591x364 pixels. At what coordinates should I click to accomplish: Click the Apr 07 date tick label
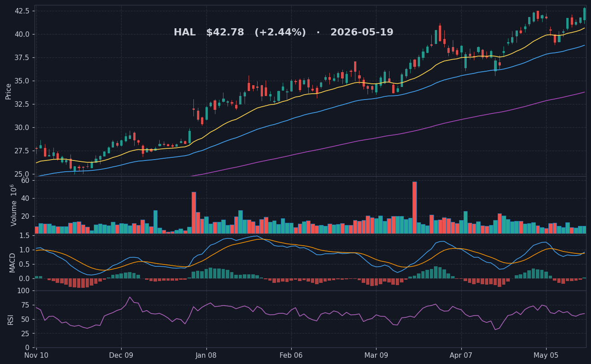click(461, 355)
